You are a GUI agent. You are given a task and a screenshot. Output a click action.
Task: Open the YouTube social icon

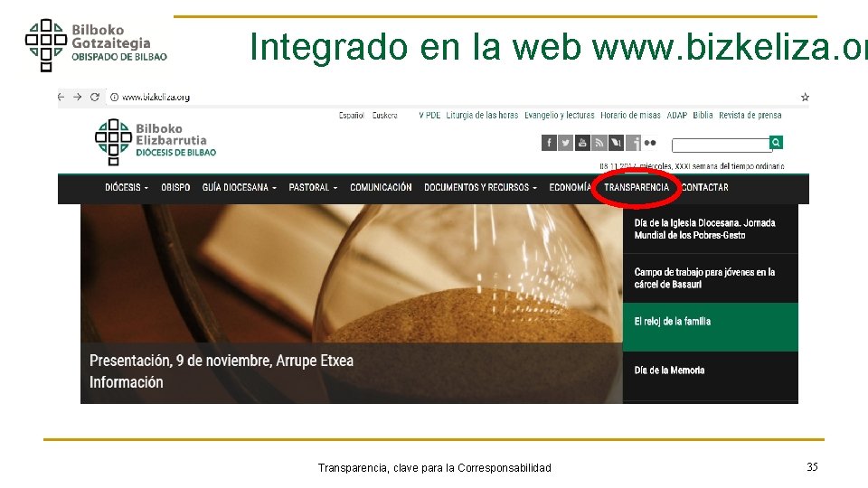click(x=581, y=143)
